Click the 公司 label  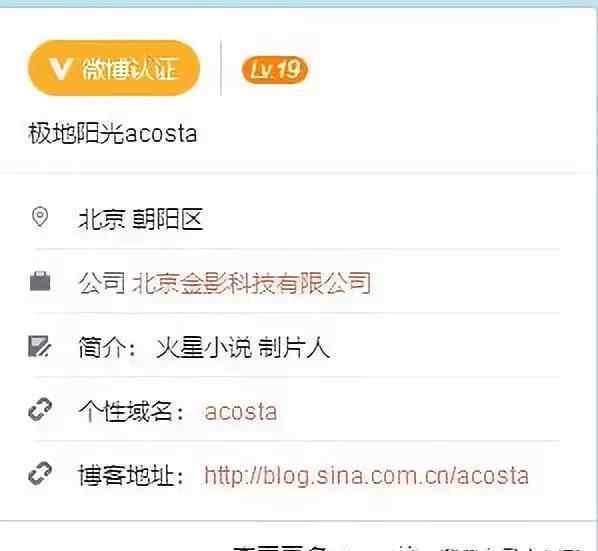pos(102,283)
